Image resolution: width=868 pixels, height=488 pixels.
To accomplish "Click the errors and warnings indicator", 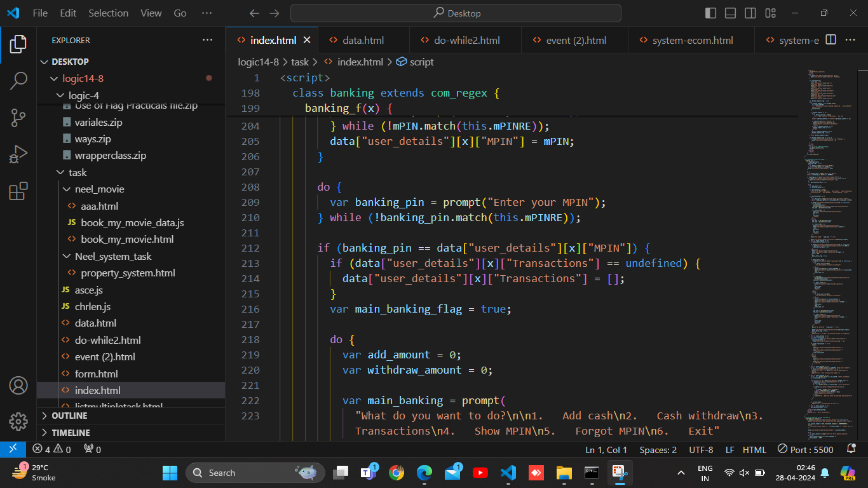I will tap(52, 449).
